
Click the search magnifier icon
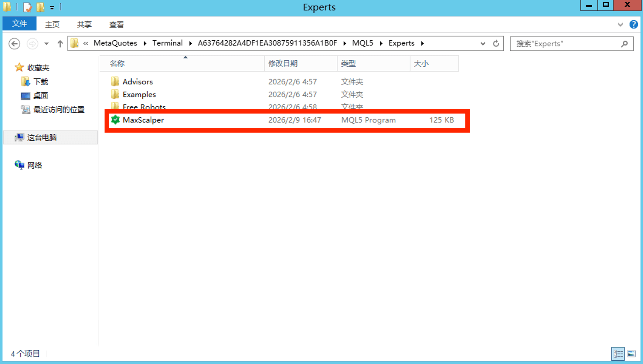[624, 44]
